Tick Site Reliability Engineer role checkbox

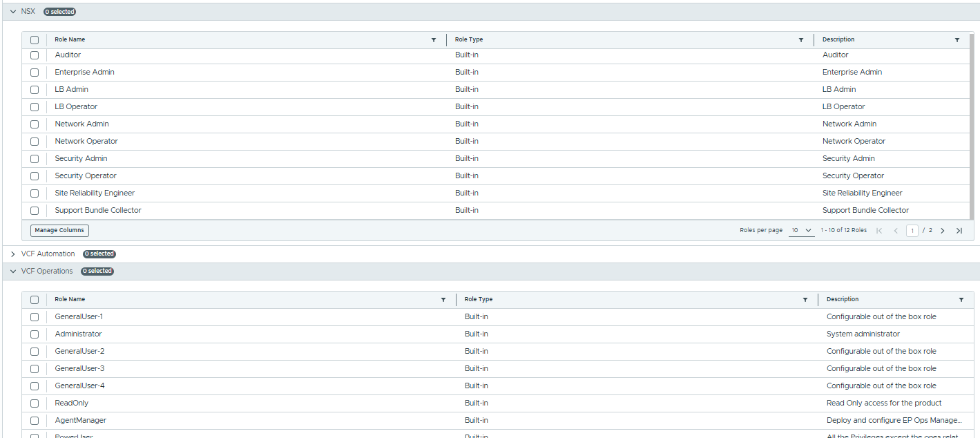35,193
